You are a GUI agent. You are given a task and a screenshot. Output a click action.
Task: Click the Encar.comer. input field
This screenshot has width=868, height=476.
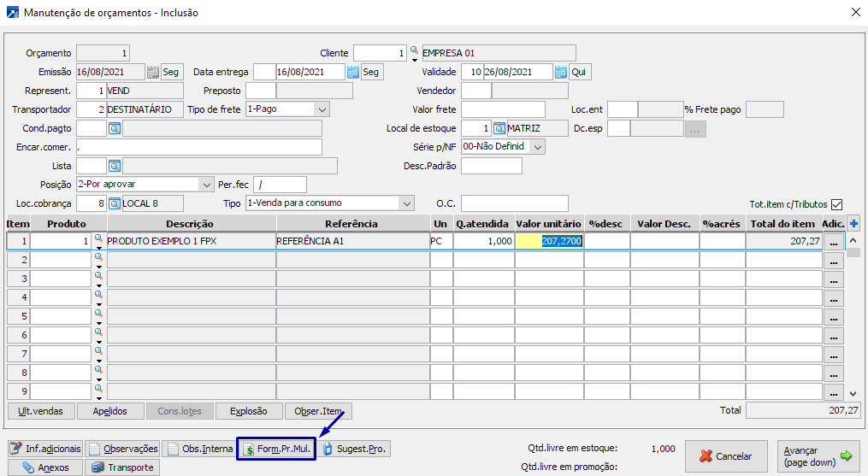tap(198, 147)
